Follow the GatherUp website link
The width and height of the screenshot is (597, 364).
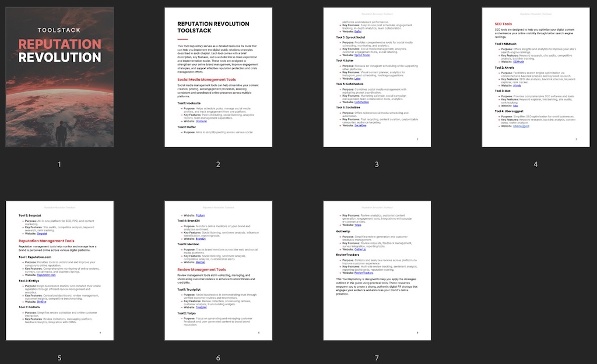[360, 249]
